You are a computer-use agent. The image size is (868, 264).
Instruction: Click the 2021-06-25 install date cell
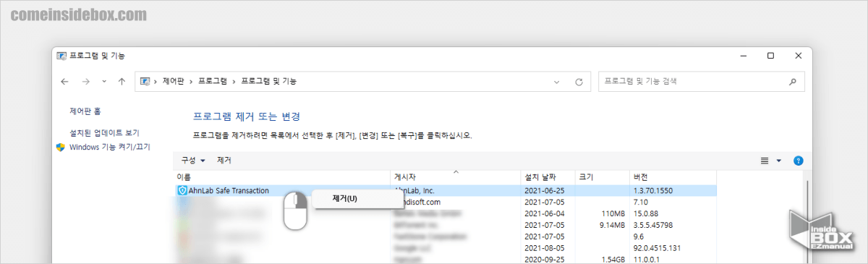[544, 191]
